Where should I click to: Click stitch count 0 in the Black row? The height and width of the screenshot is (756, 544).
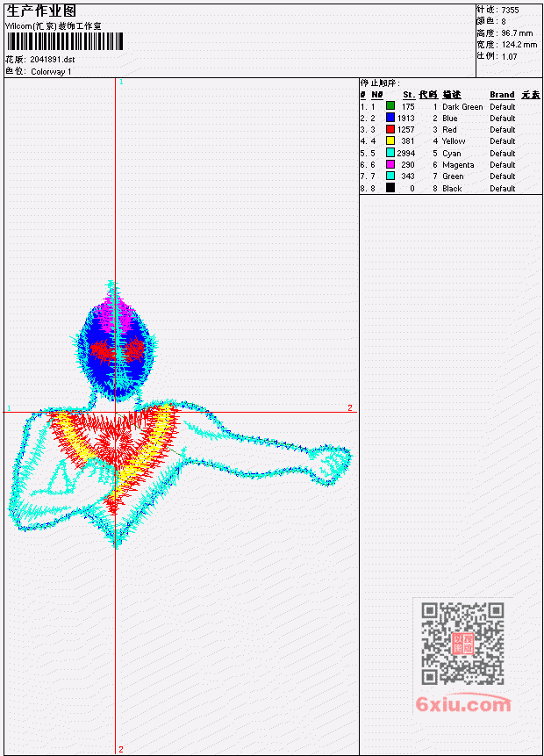point(412,189)
